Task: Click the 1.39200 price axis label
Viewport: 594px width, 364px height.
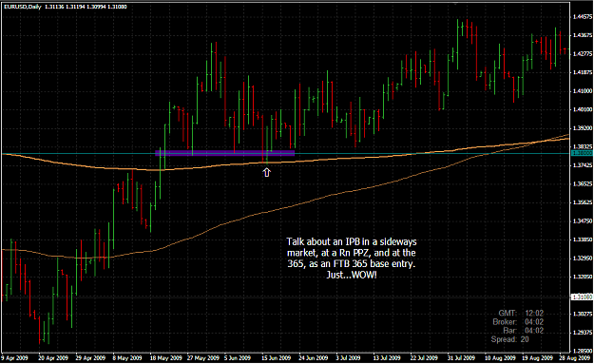Action: [x=583, y=128]
